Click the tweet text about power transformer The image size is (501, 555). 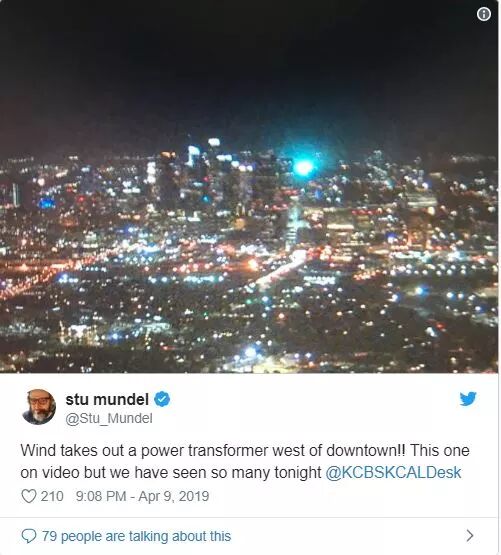click(245, 462)
